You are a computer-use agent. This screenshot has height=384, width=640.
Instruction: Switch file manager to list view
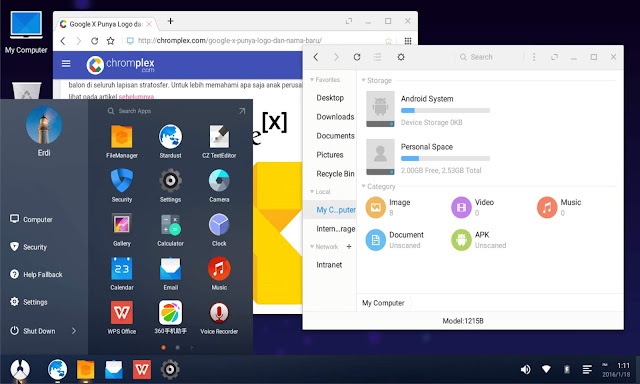(x=378, y=57)
